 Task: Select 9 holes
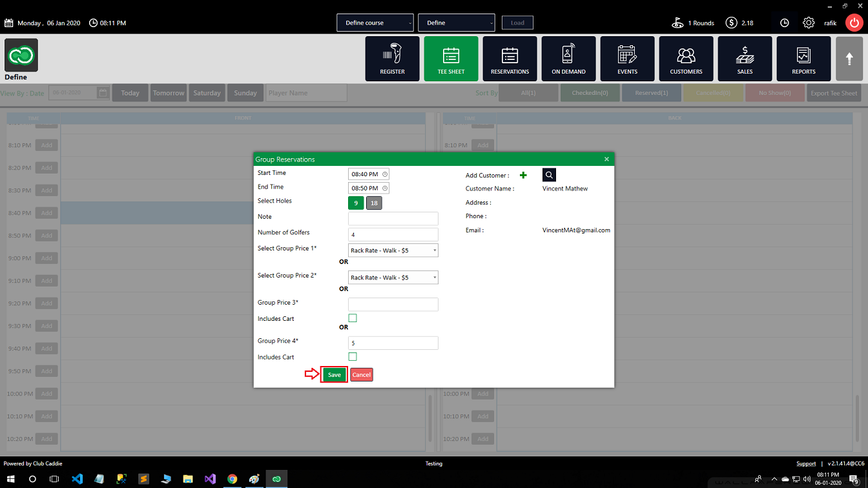coord(356,203)
